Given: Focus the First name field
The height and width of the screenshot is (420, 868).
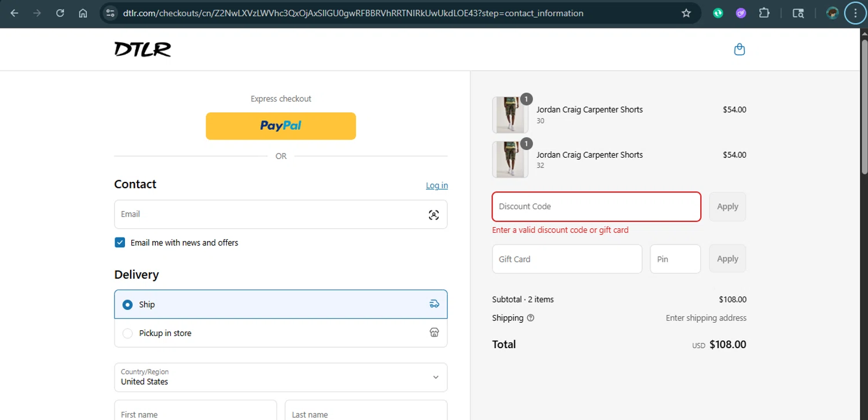Looking at the screenshot, I should 196,410.
